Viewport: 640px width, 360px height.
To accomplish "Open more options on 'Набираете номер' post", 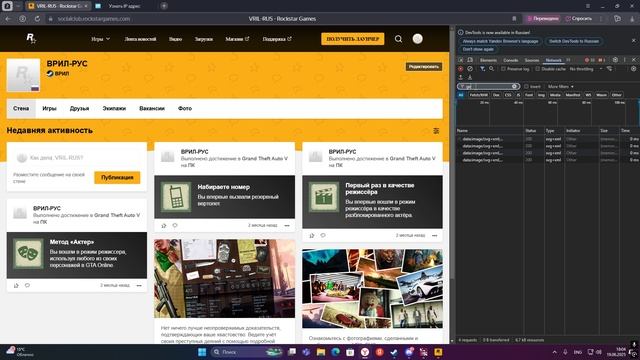I will coord(287,225).
